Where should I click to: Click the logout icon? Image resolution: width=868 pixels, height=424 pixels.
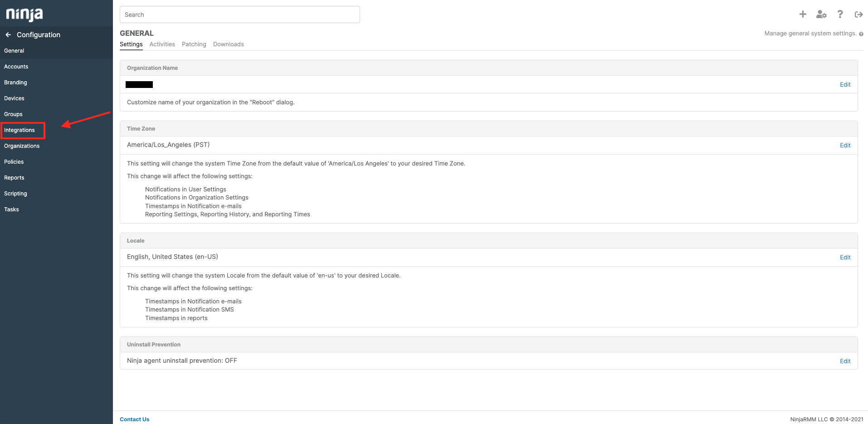tap(858, 15)
